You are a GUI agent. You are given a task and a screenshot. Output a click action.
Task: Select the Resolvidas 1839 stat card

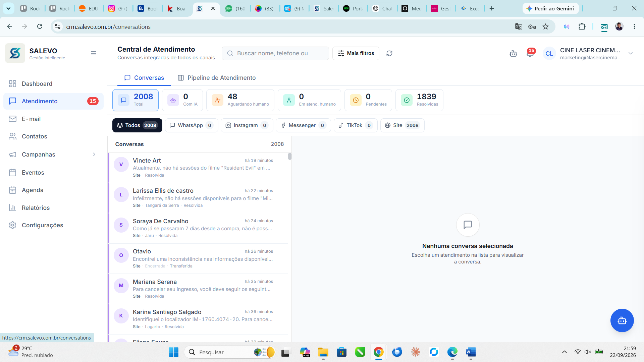pyautogui.click(x=419, y=100)
